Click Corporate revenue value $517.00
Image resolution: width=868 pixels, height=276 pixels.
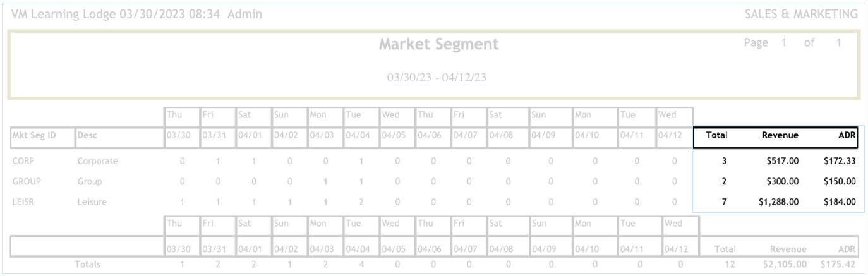tap(783, 161)
